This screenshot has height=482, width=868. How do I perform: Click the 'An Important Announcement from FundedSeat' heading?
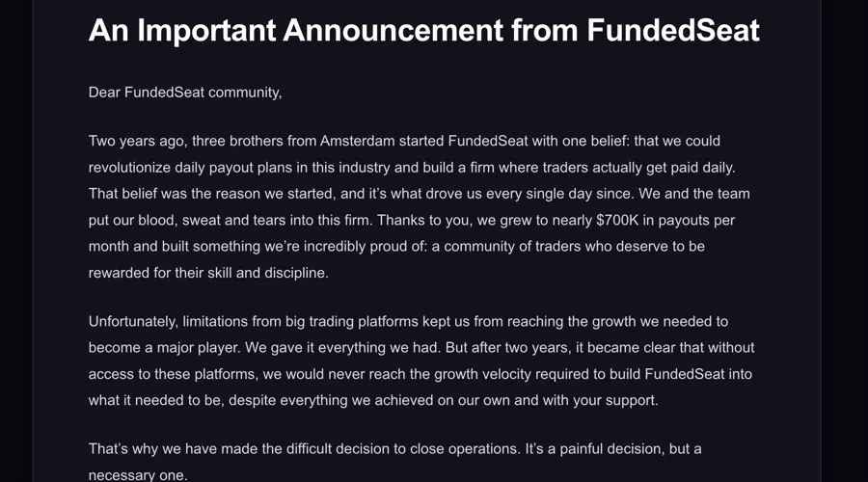pyautogui.click(x=423, y=30)
